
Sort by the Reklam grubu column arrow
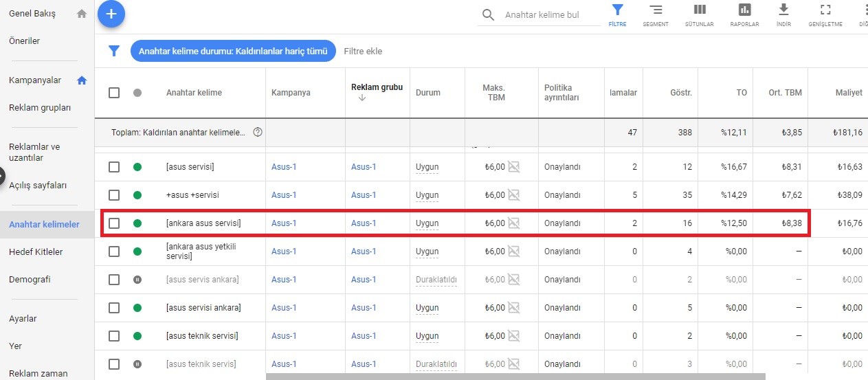click(362, 98)
